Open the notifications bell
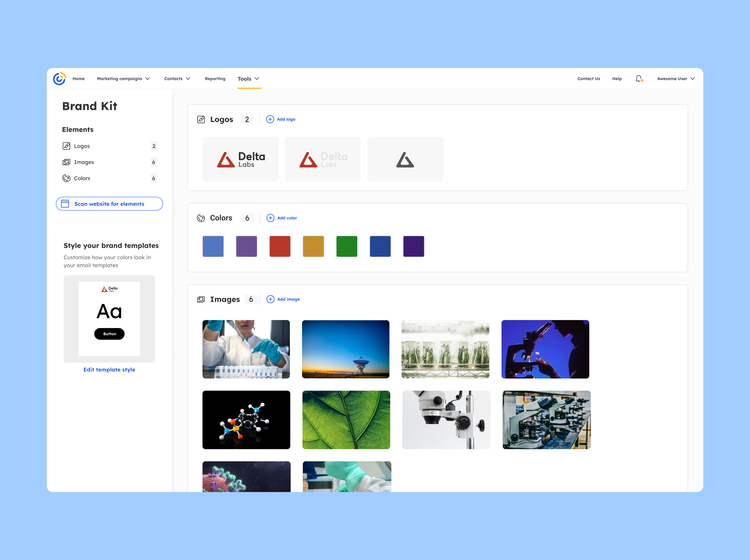 [638, 79]
